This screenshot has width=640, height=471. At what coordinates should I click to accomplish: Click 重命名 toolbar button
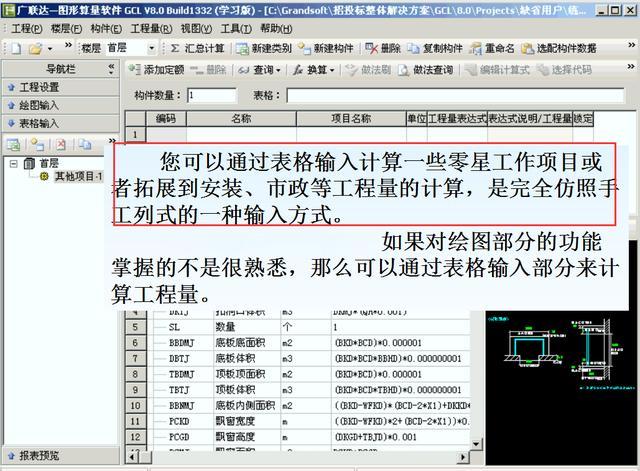[x=491, y=49]
